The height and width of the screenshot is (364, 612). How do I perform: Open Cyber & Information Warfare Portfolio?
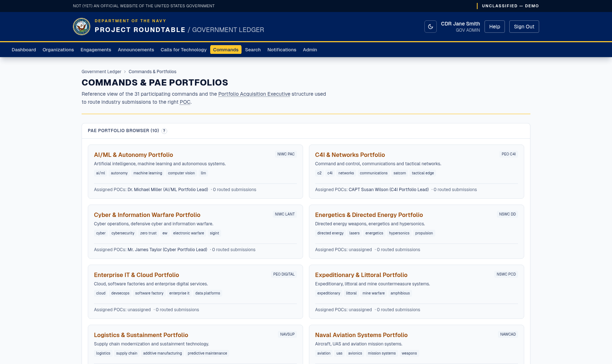(x=147, y=215)
